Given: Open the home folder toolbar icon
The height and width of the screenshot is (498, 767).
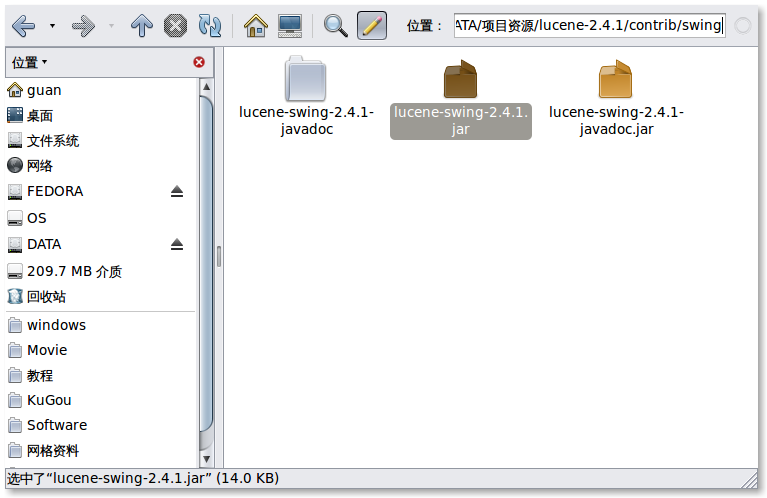Looking at the screenshot, I should pyautogui.click(x=256, y=26).
